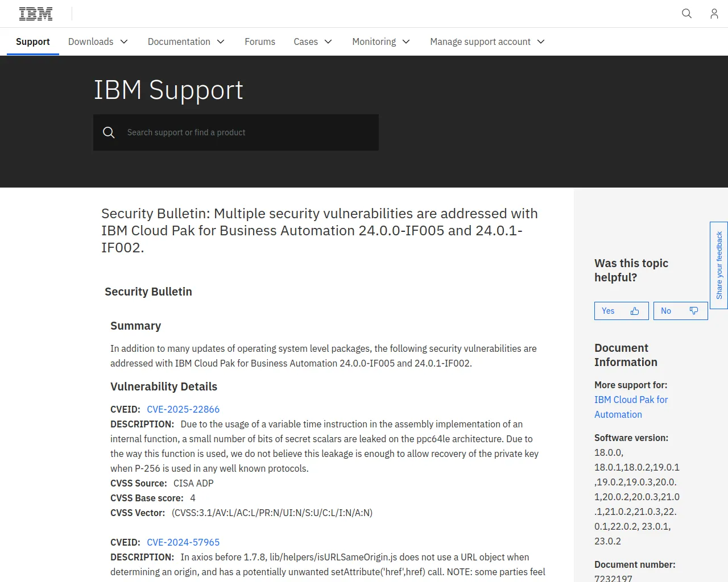Viewport: 728px width, 582px height.
Task: Select the Support tab
Action: tap(33, 41)
